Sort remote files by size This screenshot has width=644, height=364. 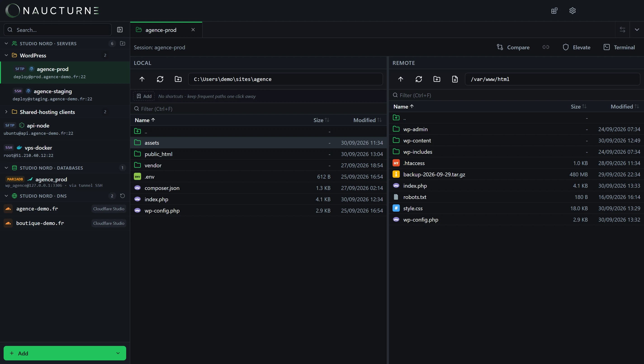coord(578,107)
